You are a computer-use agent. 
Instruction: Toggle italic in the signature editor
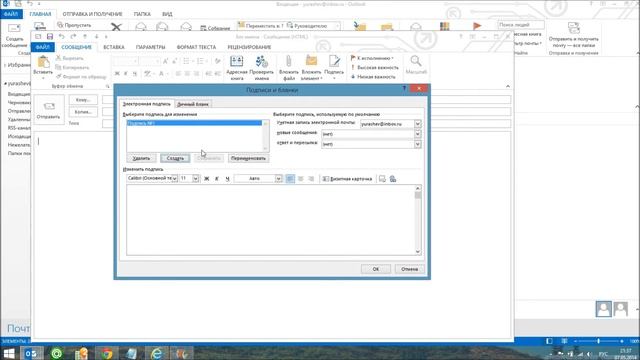coord(217,178)
